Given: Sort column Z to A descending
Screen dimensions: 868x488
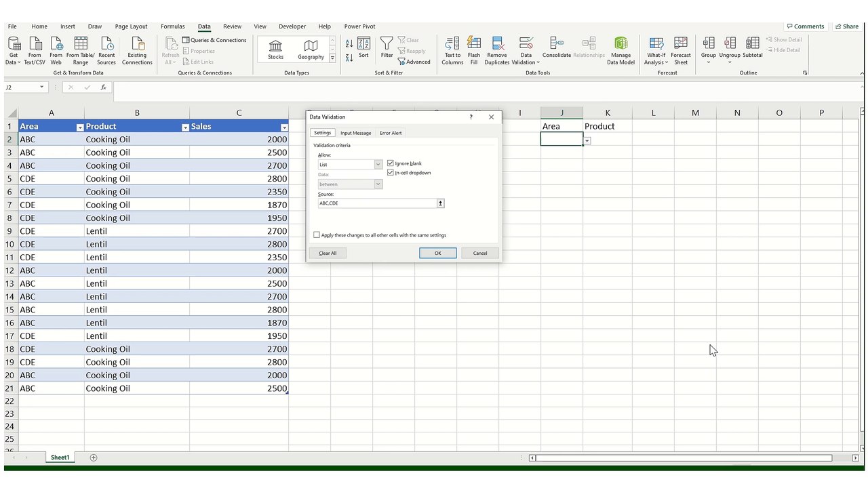Looking at the screenshot, I should [349, 58].
